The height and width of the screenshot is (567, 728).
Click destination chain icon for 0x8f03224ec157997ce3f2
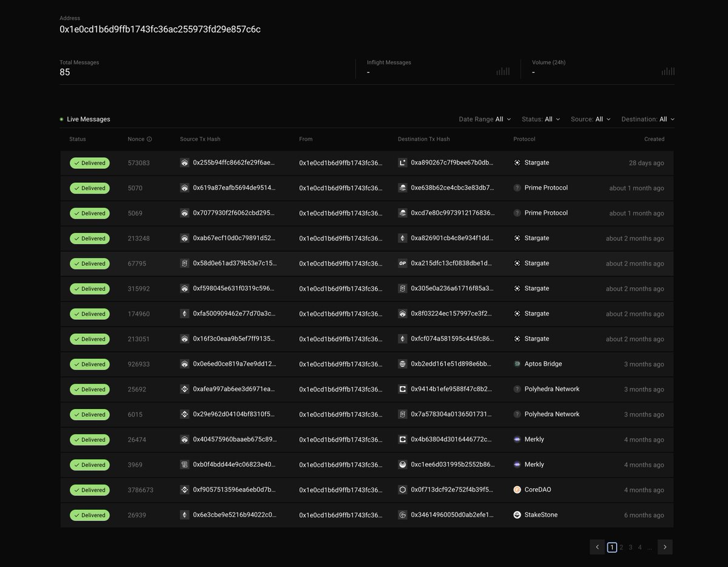402,314
